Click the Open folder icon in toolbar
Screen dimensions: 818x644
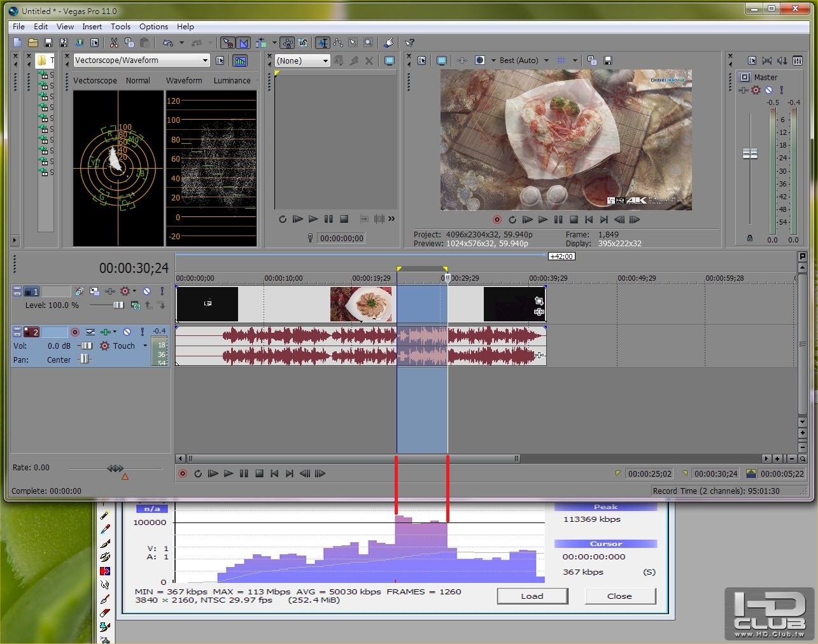pyautogui.click(x=32, y=43)
